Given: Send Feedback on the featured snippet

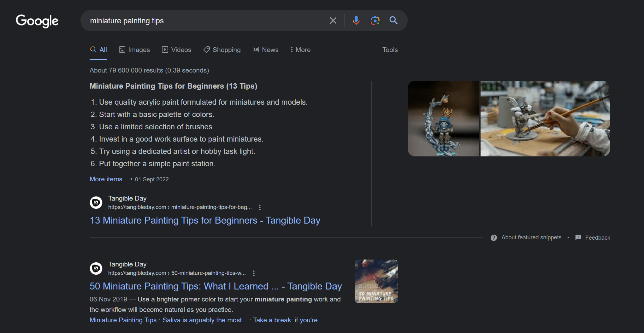Looking at the screenshot, I should [x=593, y=238].
